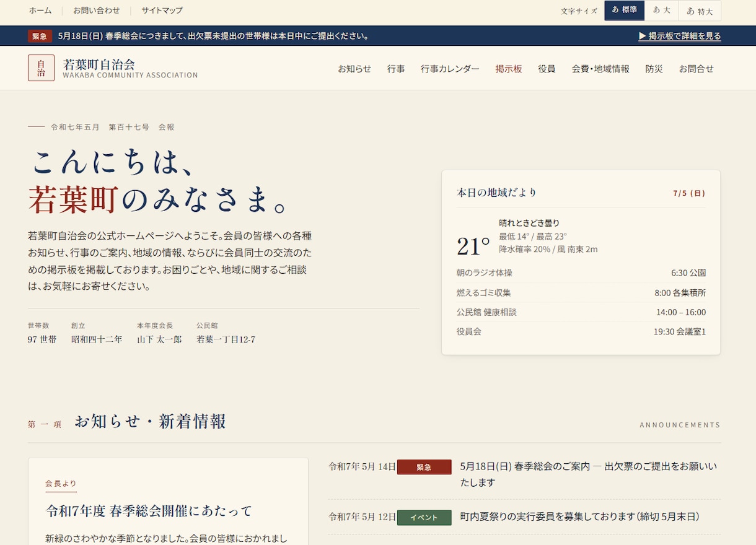This screenshot has height=545, width=756.
Task: Click the 7/5(日) date label
Action: click(x=689, y=193)
